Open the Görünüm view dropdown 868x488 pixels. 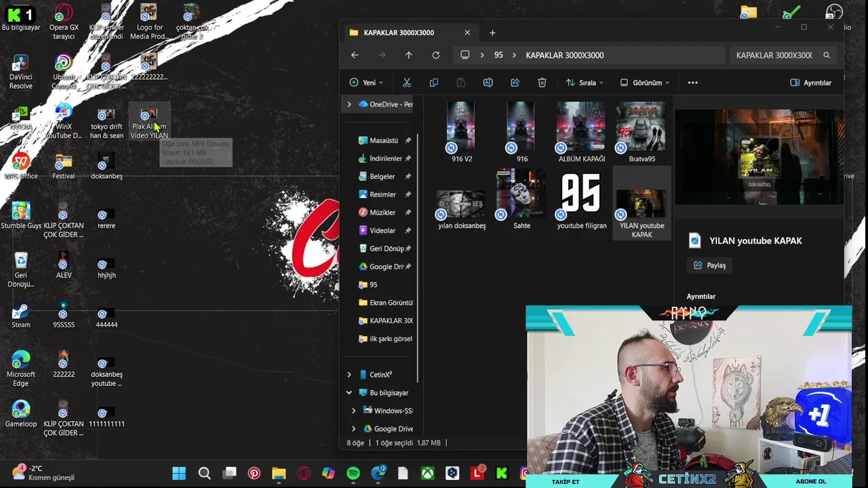645,83
